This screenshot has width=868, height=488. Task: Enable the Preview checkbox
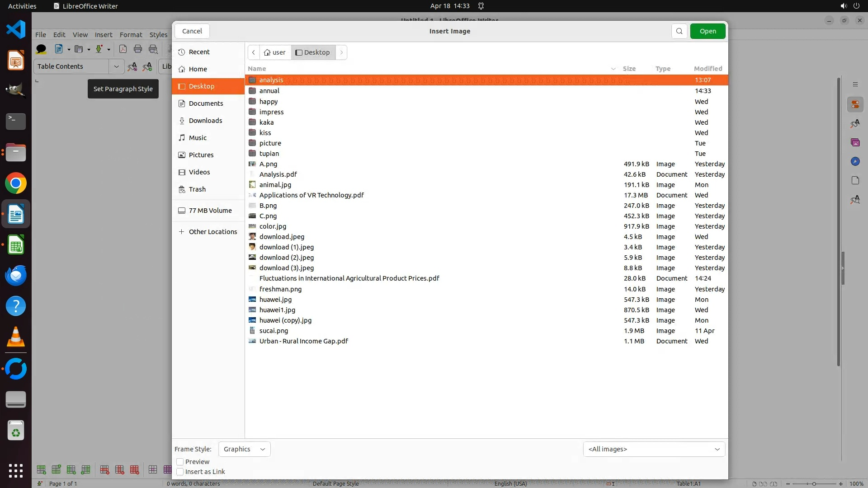point(180,462)
